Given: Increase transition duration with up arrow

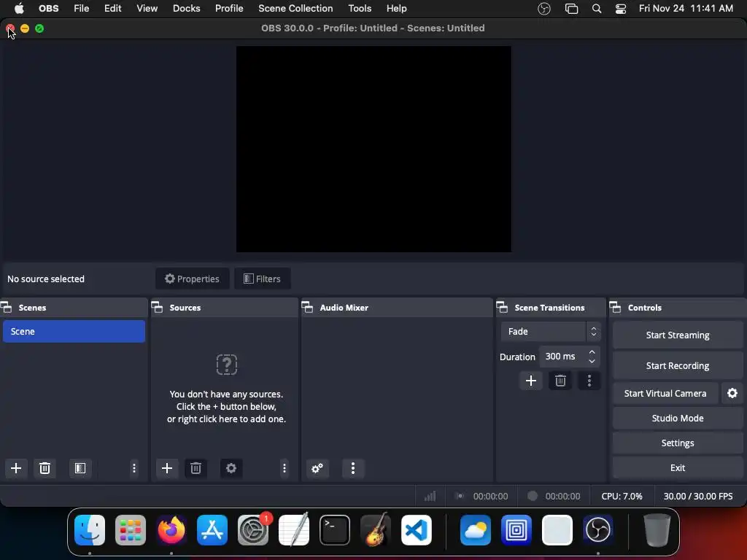Looking at the screenshot, I should pos(592,352).
